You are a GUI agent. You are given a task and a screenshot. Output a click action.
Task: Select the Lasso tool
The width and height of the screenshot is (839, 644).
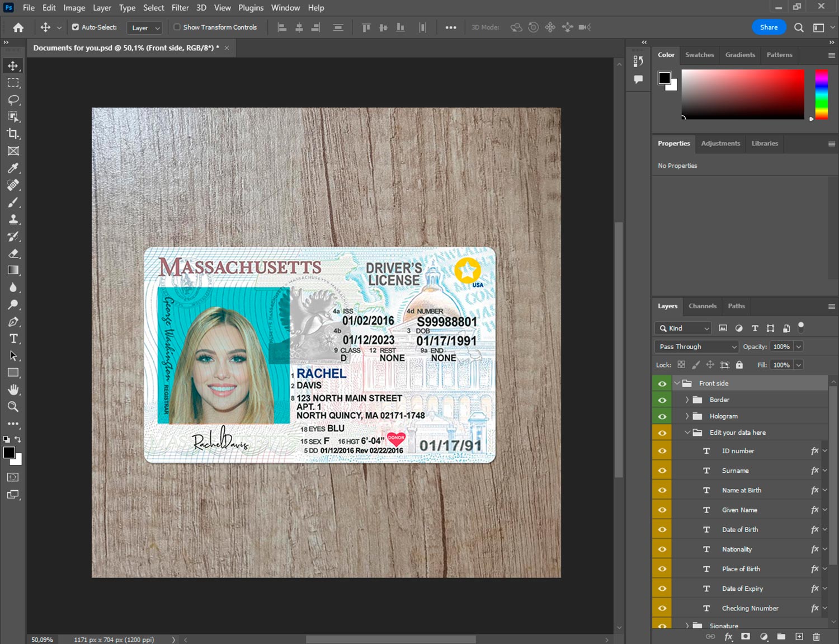point(13,100)
